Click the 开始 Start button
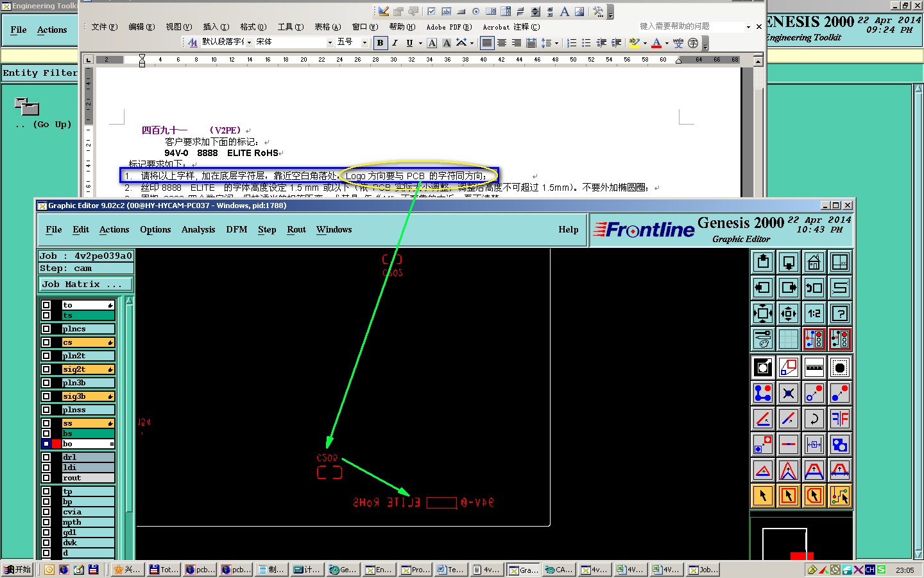 click(18, 570)
